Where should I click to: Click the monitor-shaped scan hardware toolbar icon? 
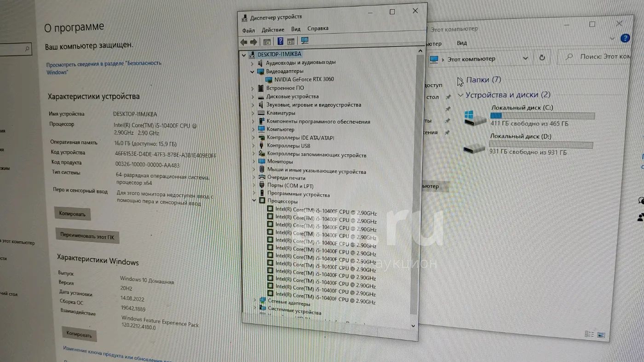click(x=304, y=41)
